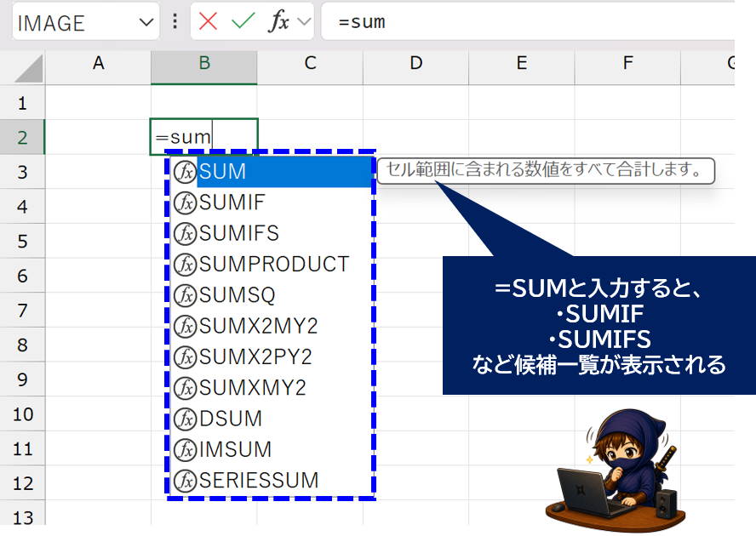
Task: Click the row 2 header
Action: coord(22,137)
